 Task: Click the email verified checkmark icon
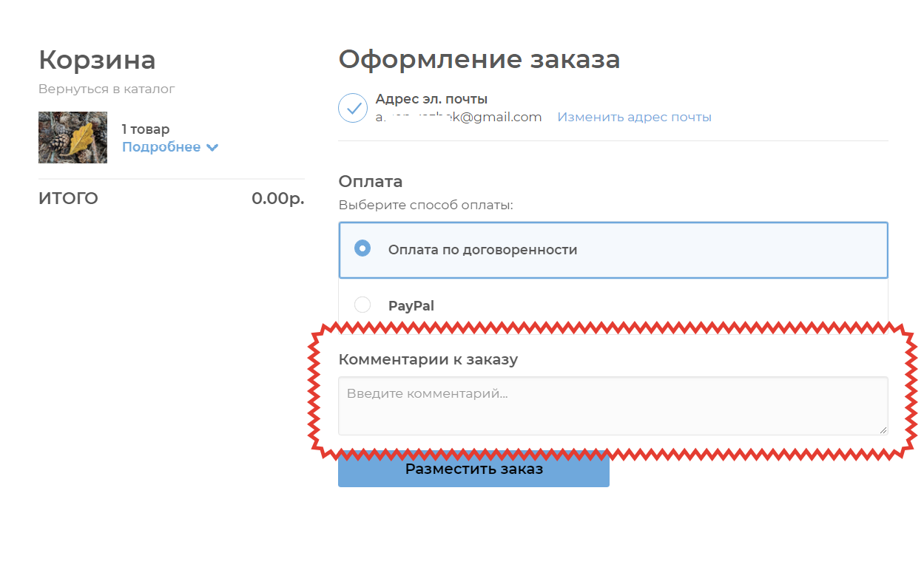point(353,108)
